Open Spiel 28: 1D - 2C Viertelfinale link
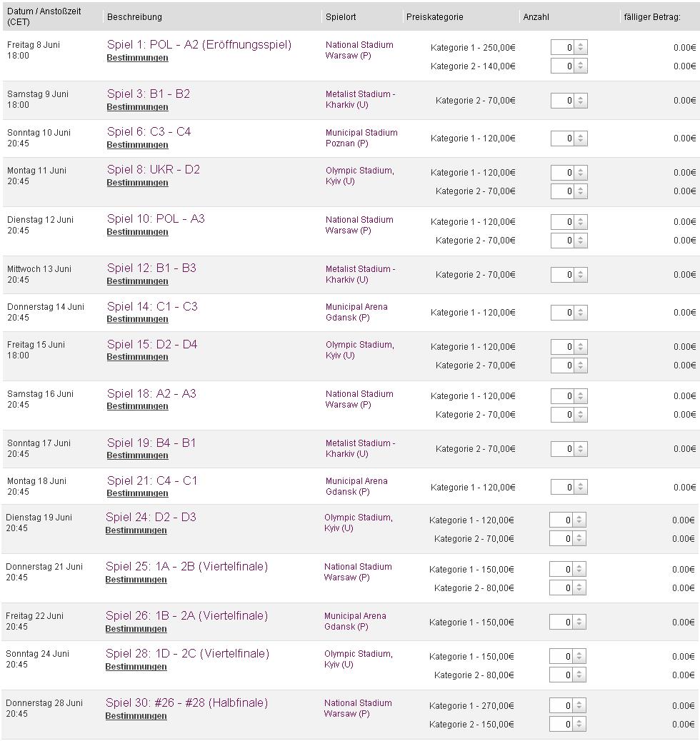Screen dimensions: 700x741 pyautogui.click(x=187, y=653)
